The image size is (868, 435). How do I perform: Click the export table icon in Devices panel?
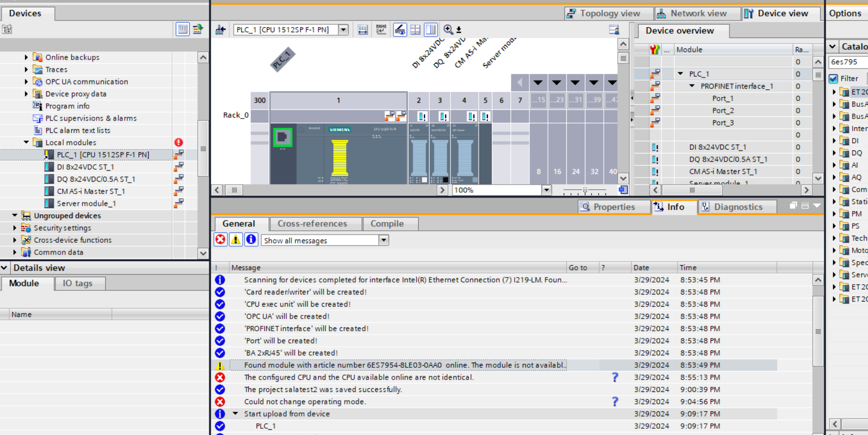[198, 29]
